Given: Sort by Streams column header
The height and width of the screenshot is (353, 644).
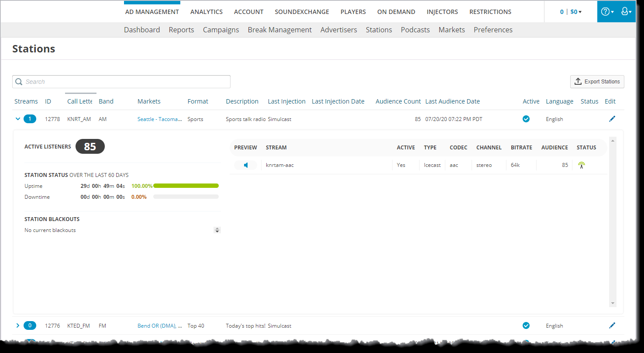Looking at the screenshot, I should (26, 101).
